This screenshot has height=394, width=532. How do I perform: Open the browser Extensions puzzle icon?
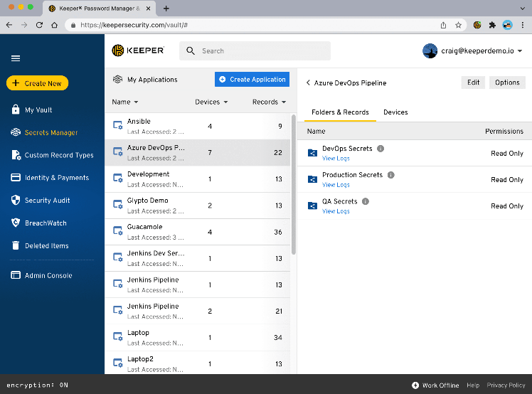point(492,25)
